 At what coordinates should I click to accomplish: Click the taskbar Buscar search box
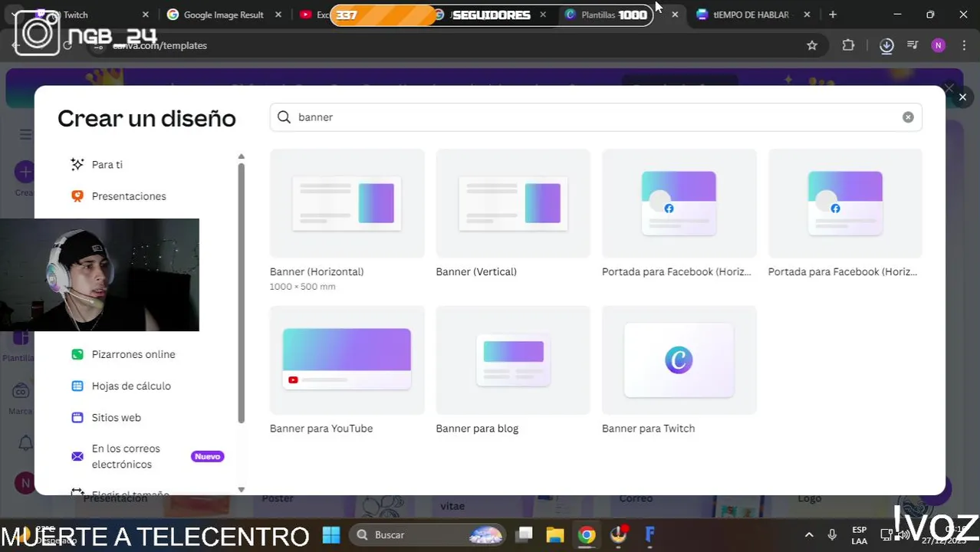[428, 534]
